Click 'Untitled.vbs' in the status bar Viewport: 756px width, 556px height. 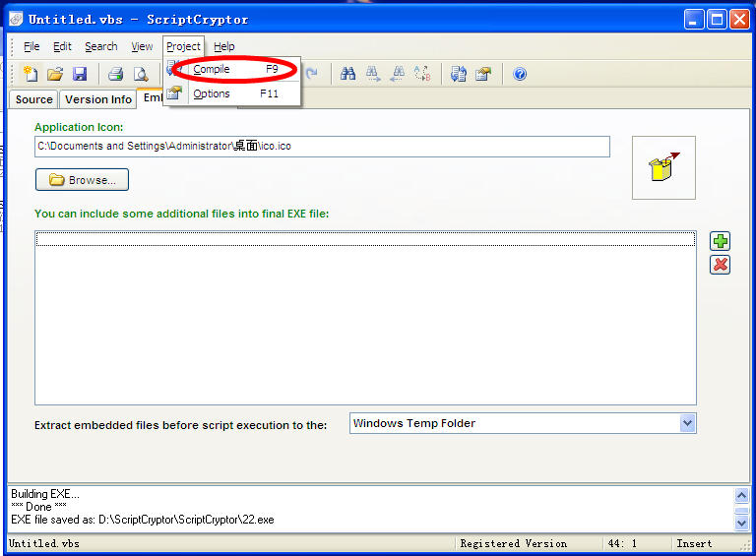[44, 543]
